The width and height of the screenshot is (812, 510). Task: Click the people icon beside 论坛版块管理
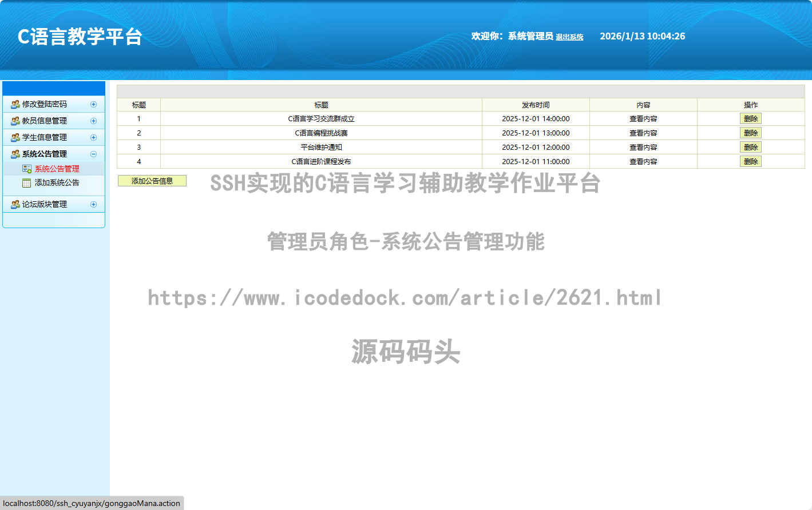click(16, 204)
